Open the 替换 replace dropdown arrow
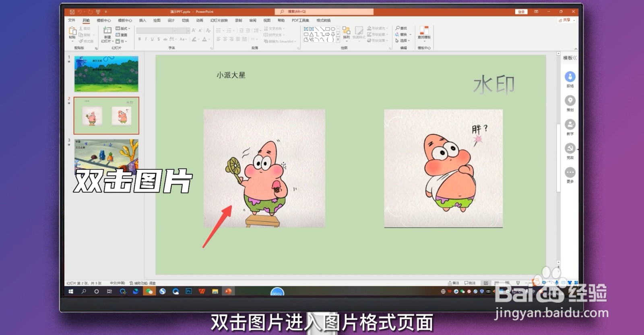 point(410,35)
